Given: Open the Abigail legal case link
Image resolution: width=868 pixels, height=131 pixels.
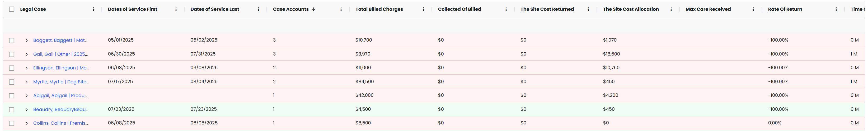Looking at the screenshot, I should (60, 96).
